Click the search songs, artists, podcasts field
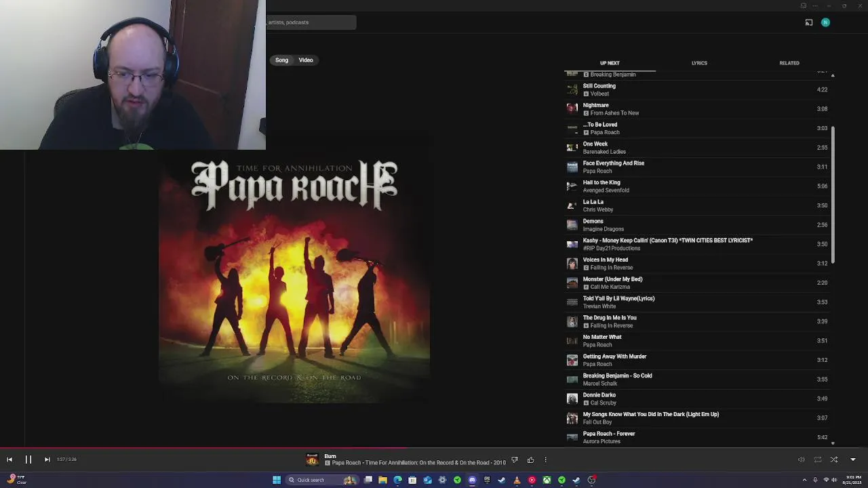 (311, 22)
